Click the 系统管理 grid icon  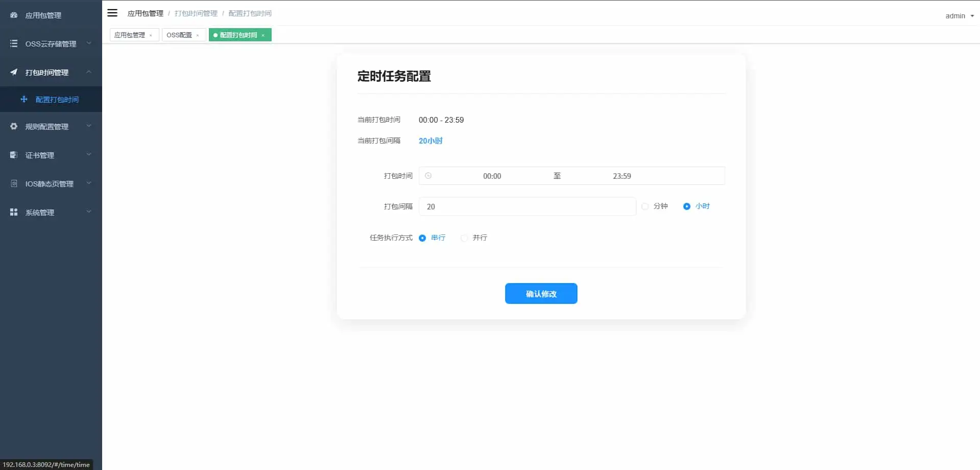[x=14, y=212]
